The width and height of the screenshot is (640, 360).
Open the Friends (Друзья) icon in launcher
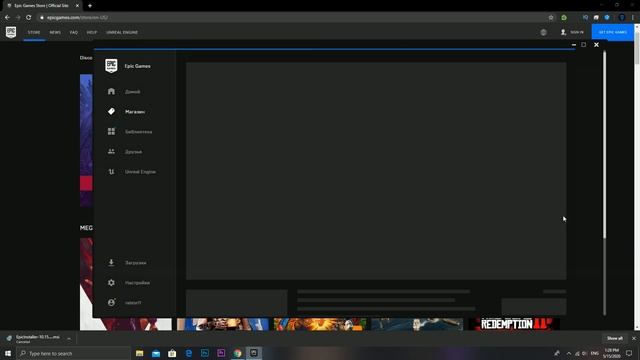[111, 151]
